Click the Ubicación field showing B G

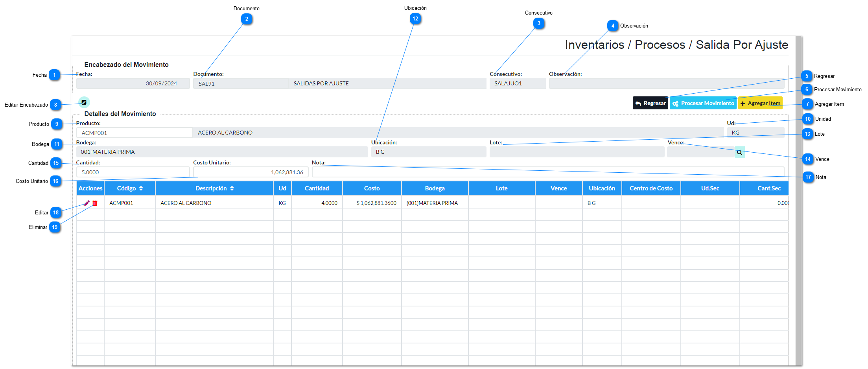pyautogui.click(x=429, y=152)
